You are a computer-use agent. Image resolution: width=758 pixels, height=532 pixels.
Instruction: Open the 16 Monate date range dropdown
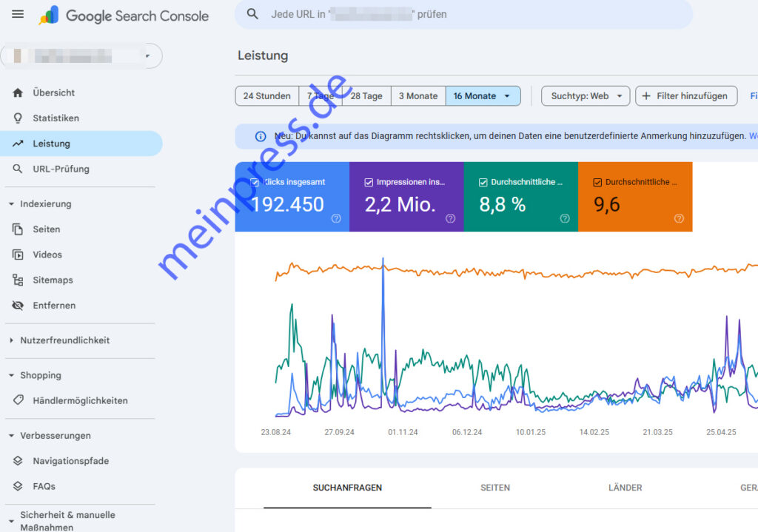[483, 95]
